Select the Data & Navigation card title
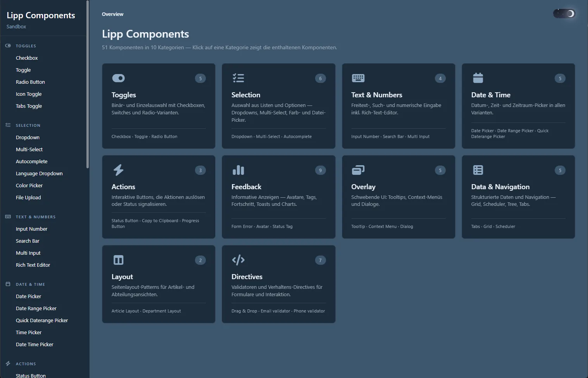This screenshot has width=588, height=378. click(500, 187)
